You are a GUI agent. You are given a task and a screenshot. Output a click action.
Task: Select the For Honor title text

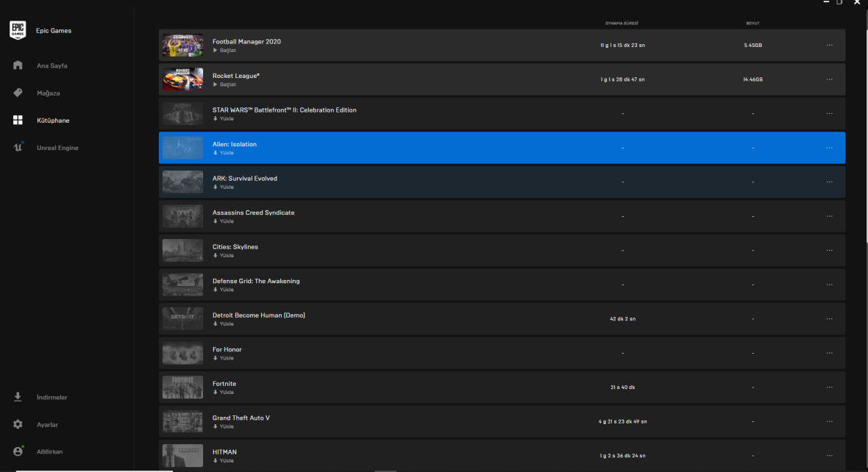(x=227, y=350)
